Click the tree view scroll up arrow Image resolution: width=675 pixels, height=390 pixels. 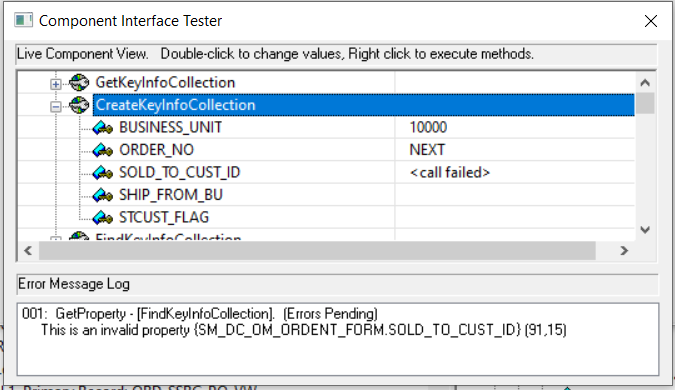tap(645, 83)
